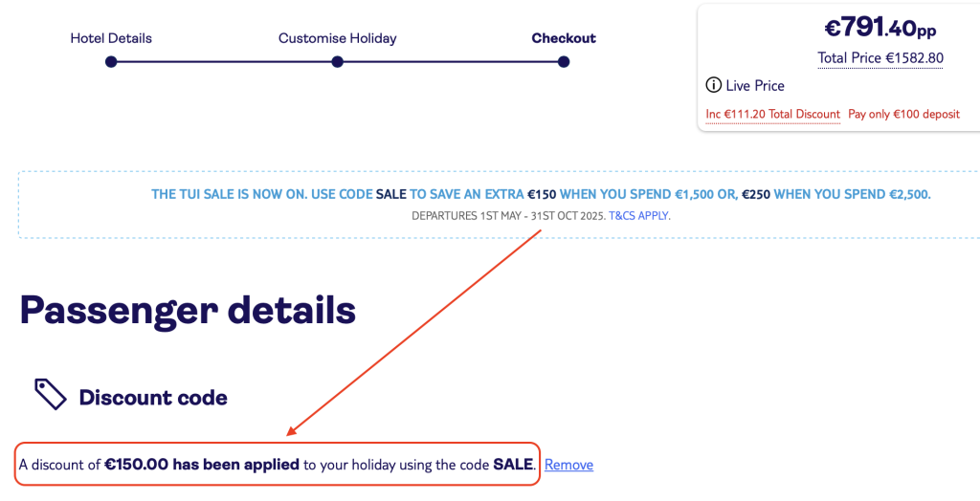Click the €791.40pp price figure
This screenshot has height=501, width=980.
(880, 28)
